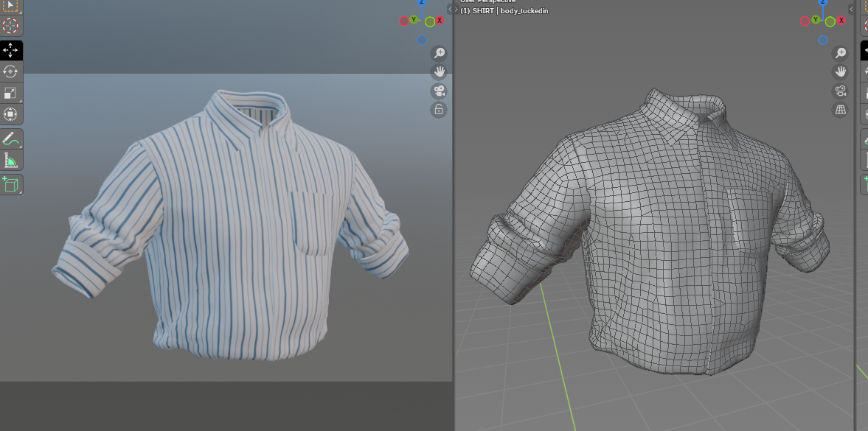Select the Transform tool in left toolbar

tap(10, 114)
